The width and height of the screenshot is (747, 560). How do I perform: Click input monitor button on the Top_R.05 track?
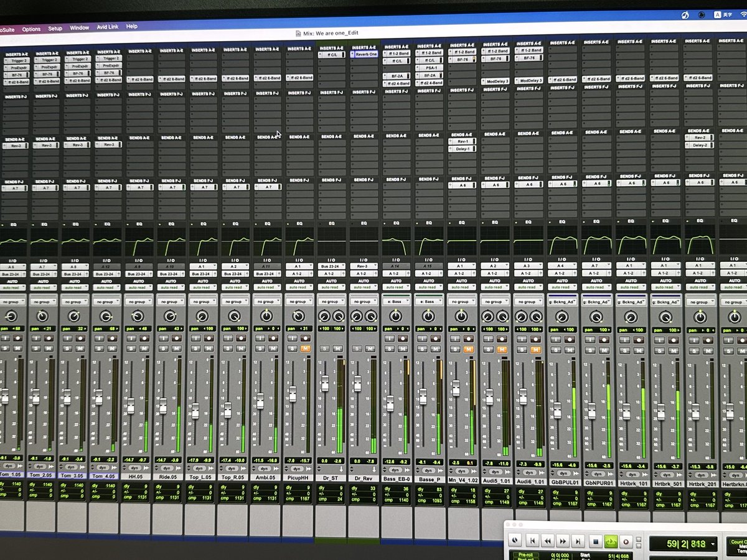229,338
